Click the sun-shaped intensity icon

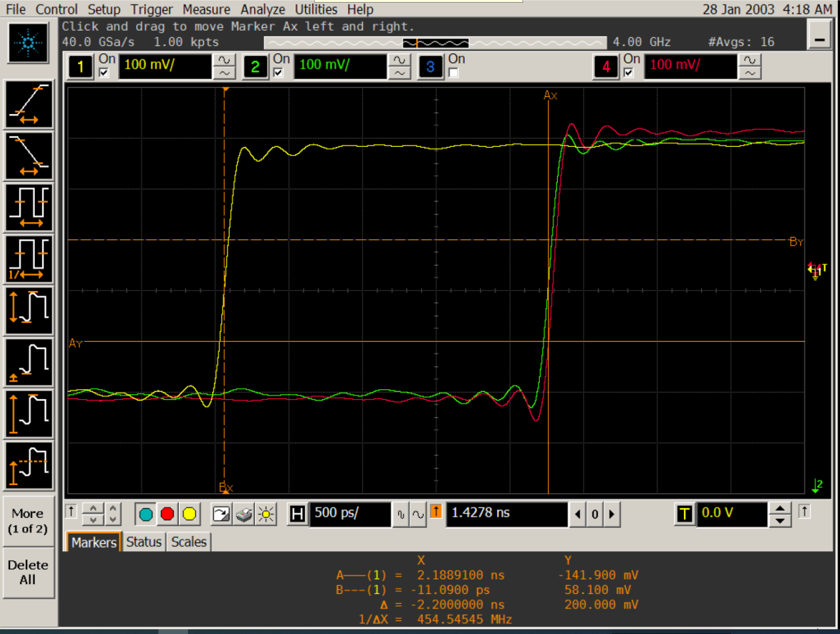pos(267,514)
